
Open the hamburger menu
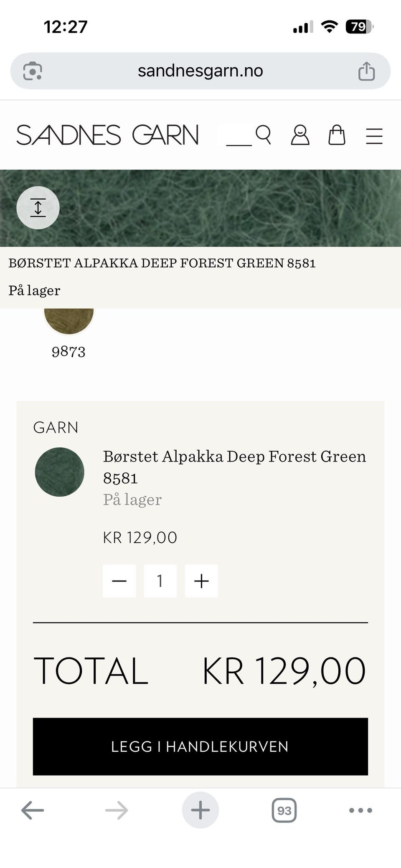tap(374, 136)
